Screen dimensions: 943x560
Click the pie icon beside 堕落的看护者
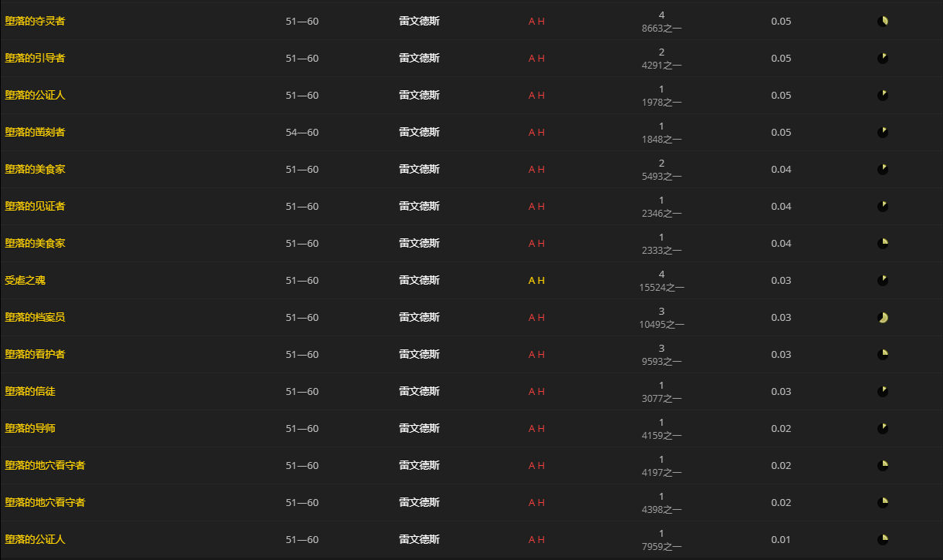tap(883, 354)
